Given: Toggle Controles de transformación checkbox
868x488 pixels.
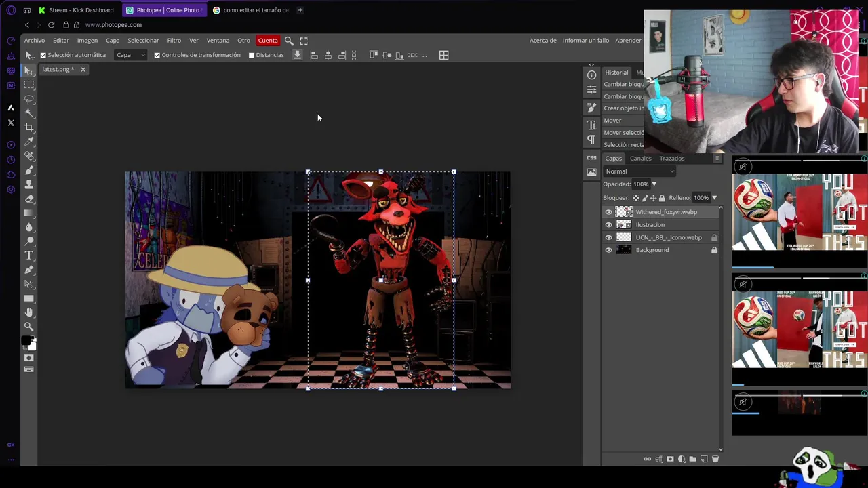Looking at the screenshot, I should click(157, 55).
